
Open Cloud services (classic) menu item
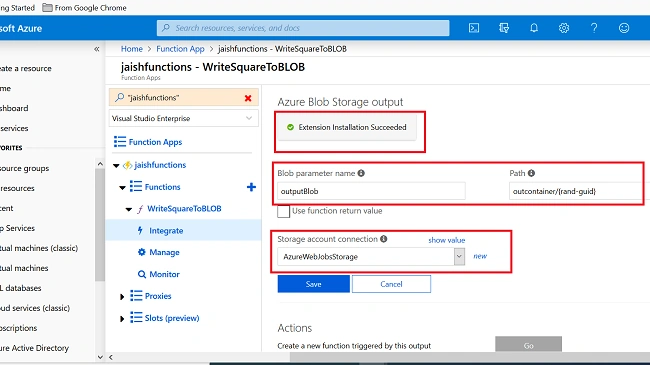pyautogui.click(x=34, y=308)
